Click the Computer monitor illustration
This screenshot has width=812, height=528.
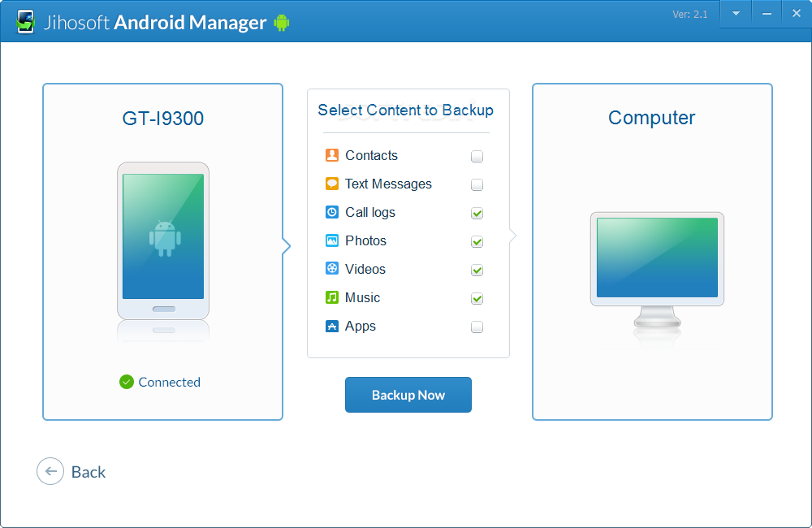pos(657,270)
